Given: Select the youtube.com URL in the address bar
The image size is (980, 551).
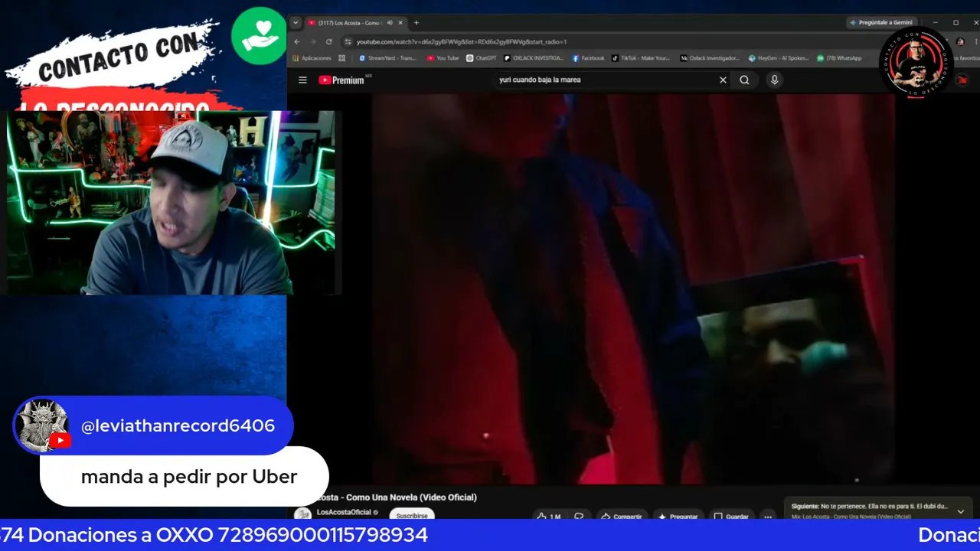Looking at the screenshot, I should coord(462,41).
